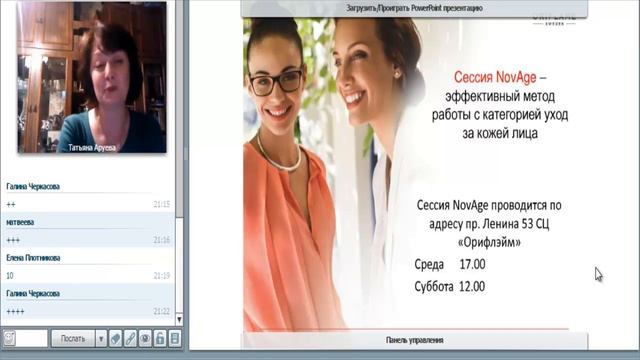Open Загрузить/Проиграть PowerPoint презентацию bar
The image size is (640, 360).
coord(414,8)
